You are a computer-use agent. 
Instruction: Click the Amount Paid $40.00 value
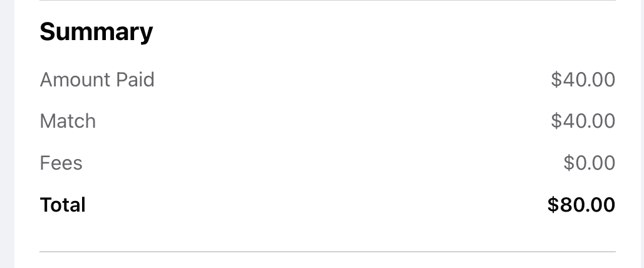point(583,80)
